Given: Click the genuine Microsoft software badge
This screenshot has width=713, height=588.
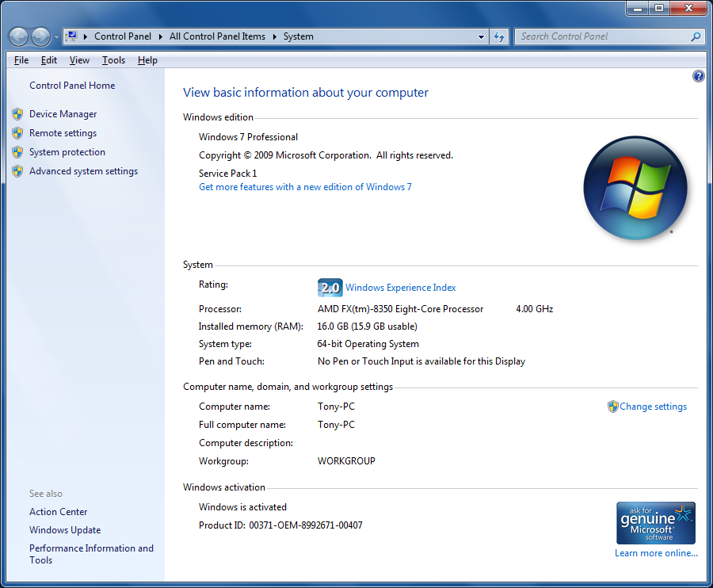Looking at the screenshot, I should [x=656, y=523].
